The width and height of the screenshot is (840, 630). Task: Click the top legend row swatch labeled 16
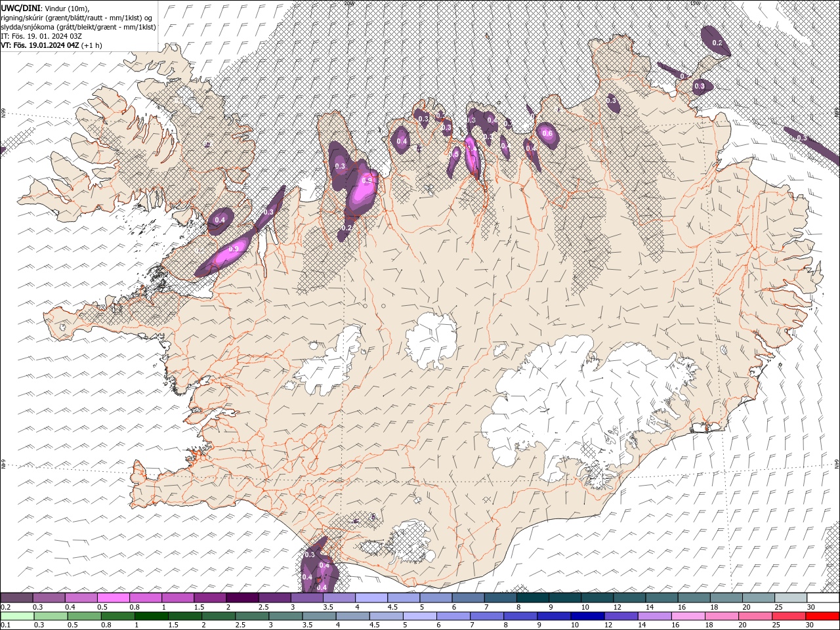[693, 598]
